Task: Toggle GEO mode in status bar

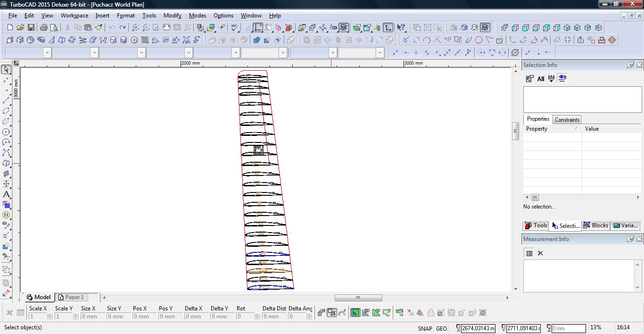Action: coord(441,328)
